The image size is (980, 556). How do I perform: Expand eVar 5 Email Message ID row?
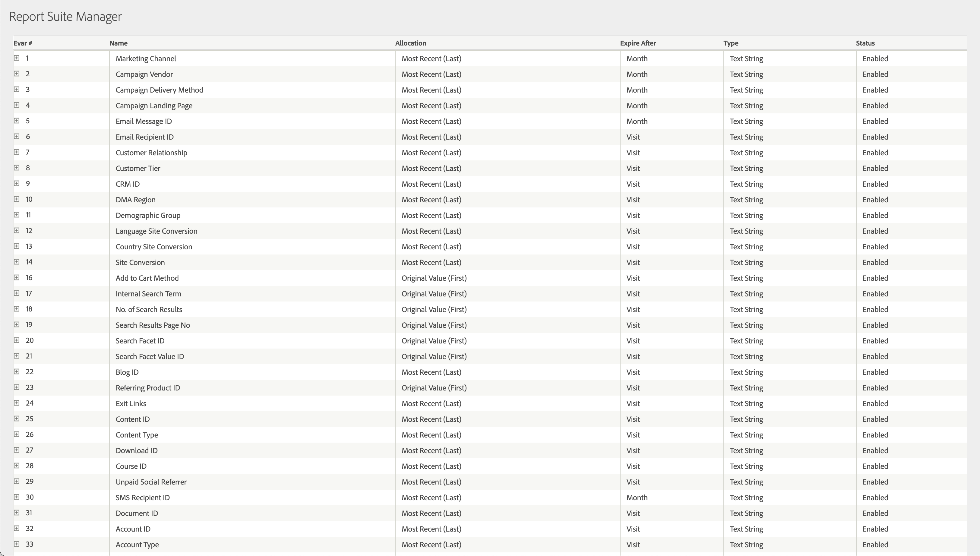[x=16, y=121]
